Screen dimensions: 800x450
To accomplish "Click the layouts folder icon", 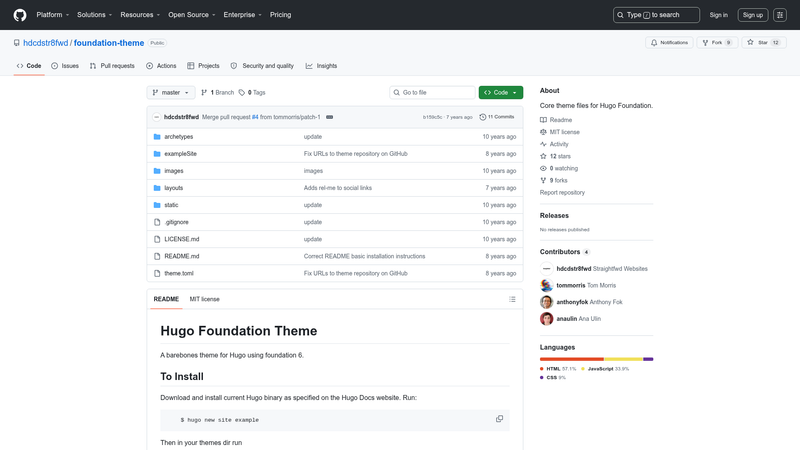I will click(157, 188).
